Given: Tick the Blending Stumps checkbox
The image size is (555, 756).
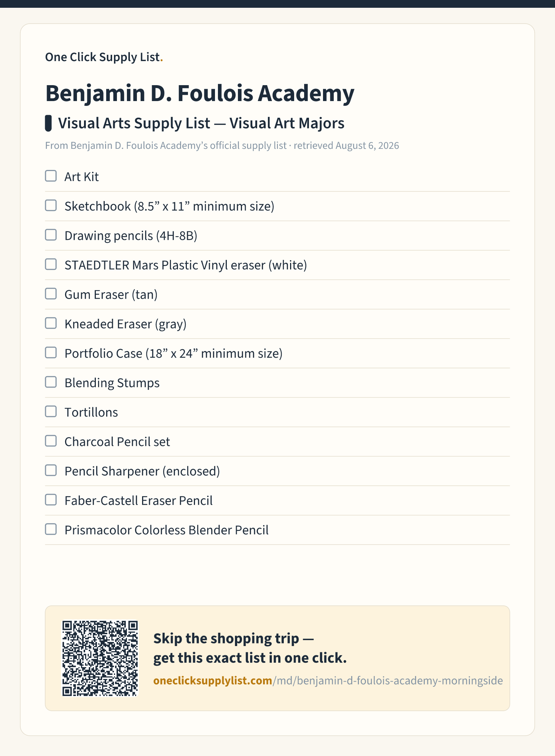Looking at the screenshot, I should 51,382.
